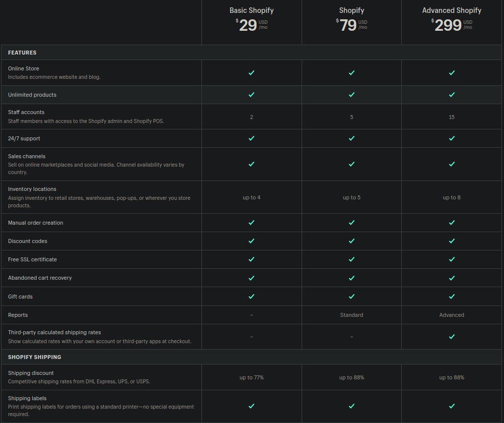504x423 pixels.
Task: Click Gift cards checkmark in Basic Shopify column
Action: click(x=252, y=297)
